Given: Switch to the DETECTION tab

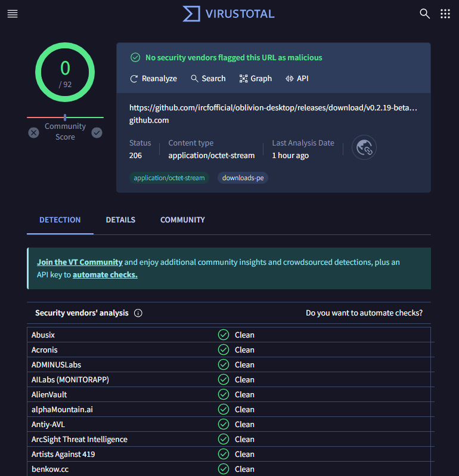Looking at the screenshot, I should click(x=60, y=220).
